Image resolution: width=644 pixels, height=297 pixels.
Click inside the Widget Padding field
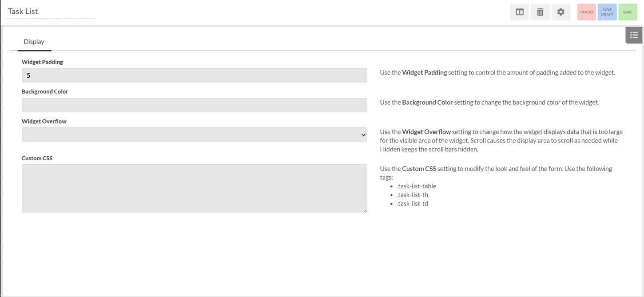[x=194, y=75]
